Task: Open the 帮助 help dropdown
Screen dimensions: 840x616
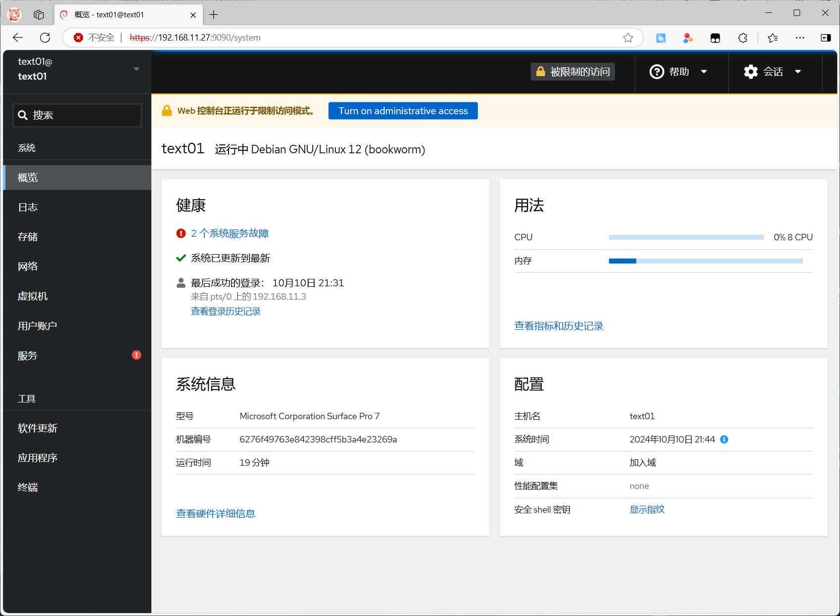Action: click(678, 72)
